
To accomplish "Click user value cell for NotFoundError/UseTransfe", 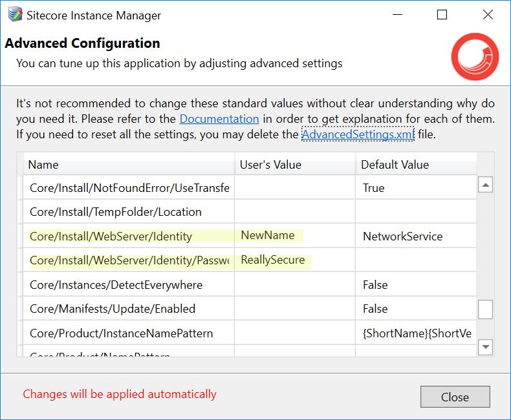I will pyautogui.click(x=295, y=187).
